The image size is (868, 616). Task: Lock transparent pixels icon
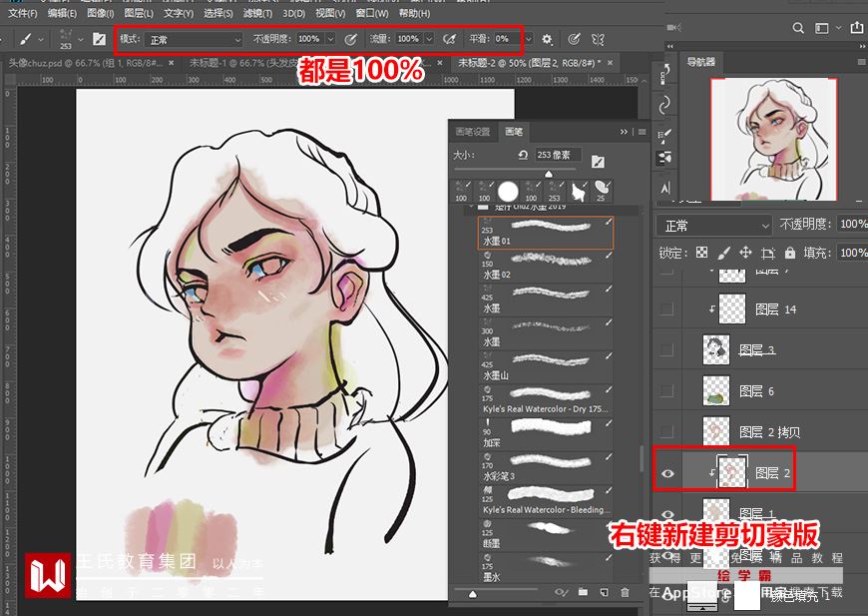[701, 253]
